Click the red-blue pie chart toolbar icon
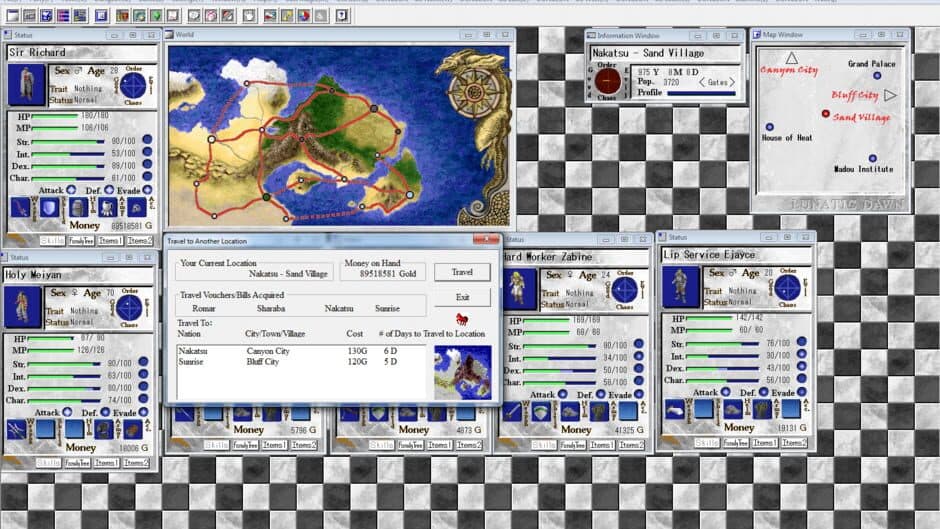 click(x=304, y=16)
